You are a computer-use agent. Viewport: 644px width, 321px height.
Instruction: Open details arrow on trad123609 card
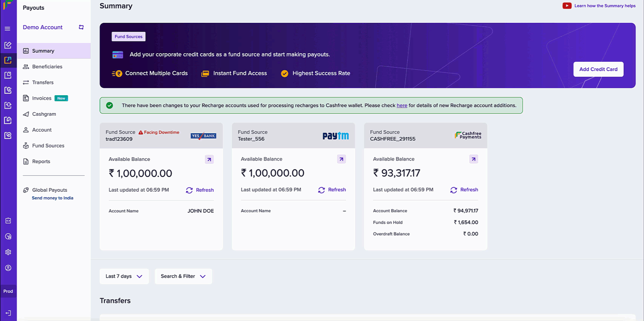[x=209, y=159]
